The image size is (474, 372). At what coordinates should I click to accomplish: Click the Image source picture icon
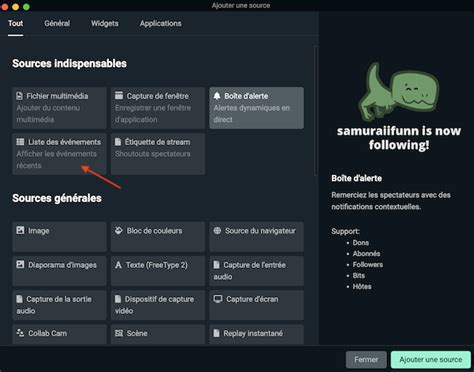coord(20,230)
